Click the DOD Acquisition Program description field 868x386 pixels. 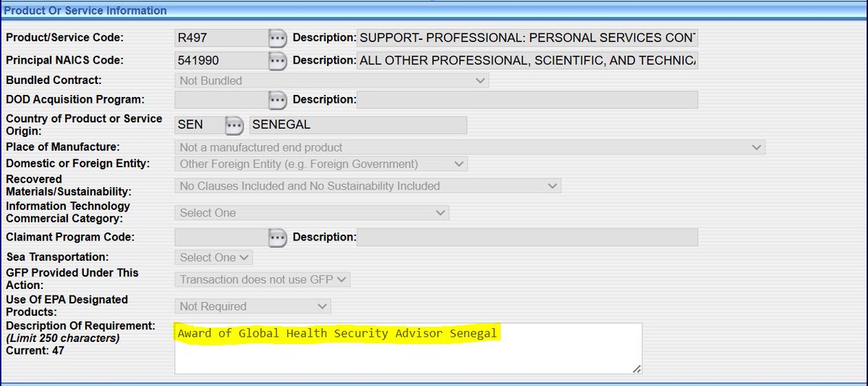pyautogui.click(x=527, y=99)
